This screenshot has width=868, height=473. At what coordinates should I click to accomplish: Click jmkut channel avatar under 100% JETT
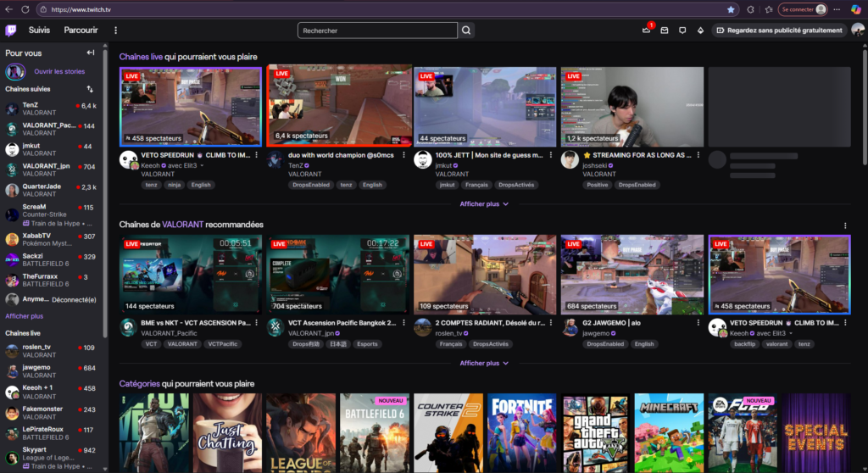pyautogui.click(x=423, y=160)
